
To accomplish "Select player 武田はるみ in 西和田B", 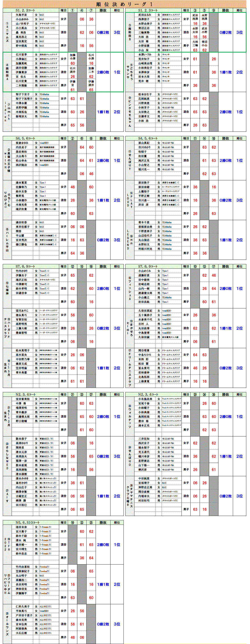I will pyautogui.click(x=145, y=15).
